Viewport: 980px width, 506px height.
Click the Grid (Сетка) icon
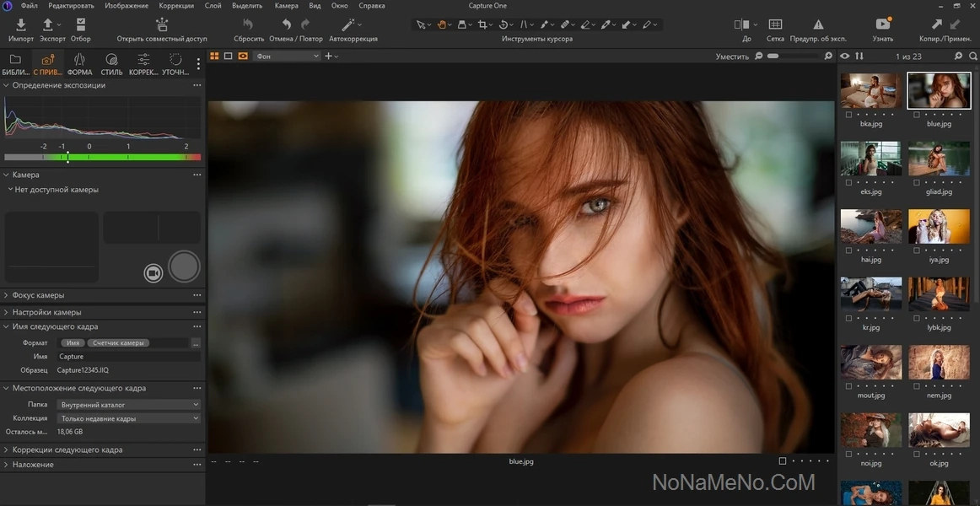(775, 25)
